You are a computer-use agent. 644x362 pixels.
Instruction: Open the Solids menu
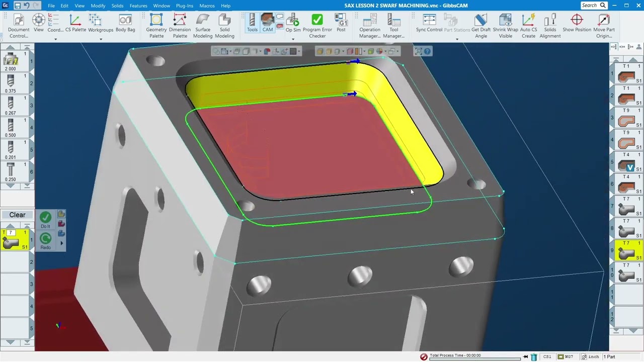pos(117,6)
